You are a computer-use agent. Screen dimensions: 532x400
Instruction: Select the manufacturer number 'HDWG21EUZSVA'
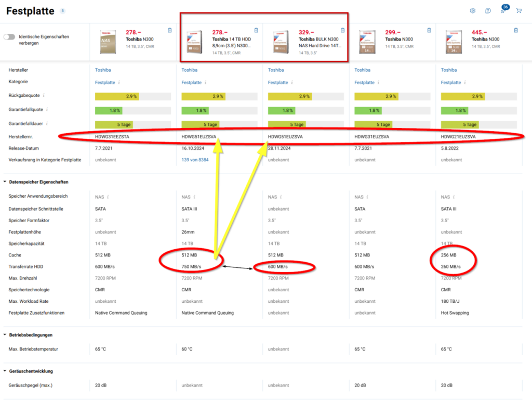458,137
